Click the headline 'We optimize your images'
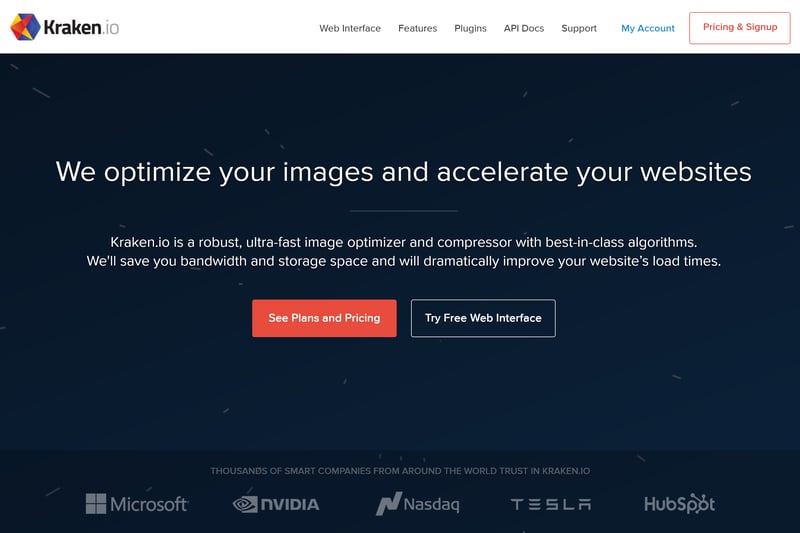 tap(404, 172)
